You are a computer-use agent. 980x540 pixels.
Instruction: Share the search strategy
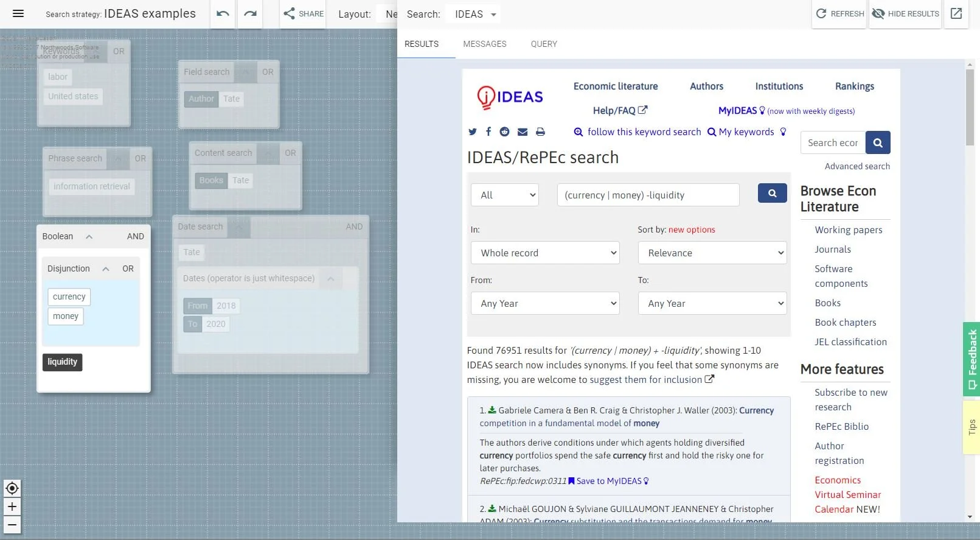304,13
